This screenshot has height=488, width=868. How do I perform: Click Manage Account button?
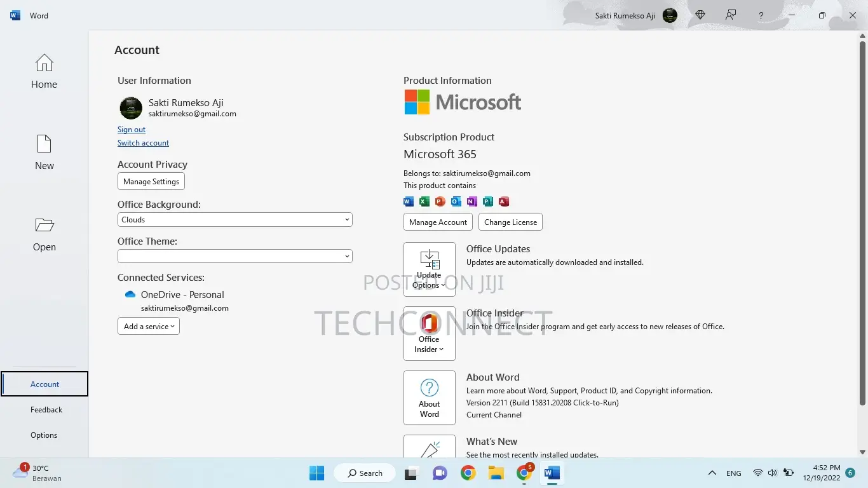point(438,222)
